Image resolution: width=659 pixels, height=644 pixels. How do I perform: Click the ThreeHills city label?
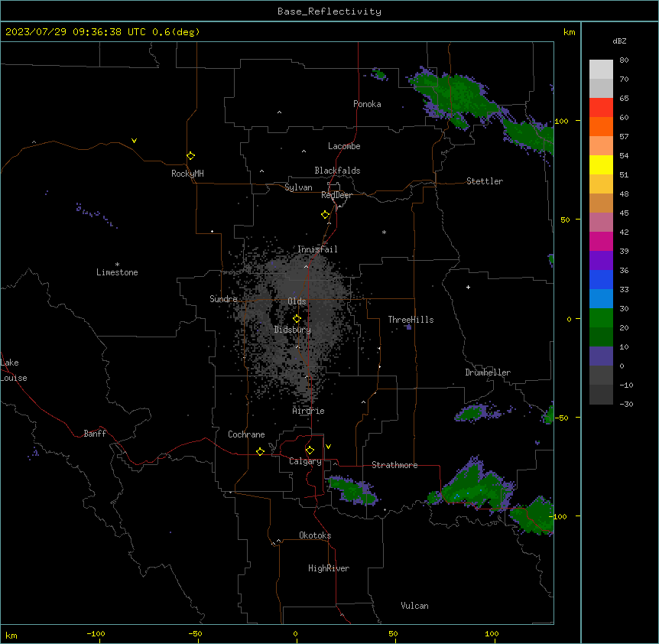[x=411, y=320]
